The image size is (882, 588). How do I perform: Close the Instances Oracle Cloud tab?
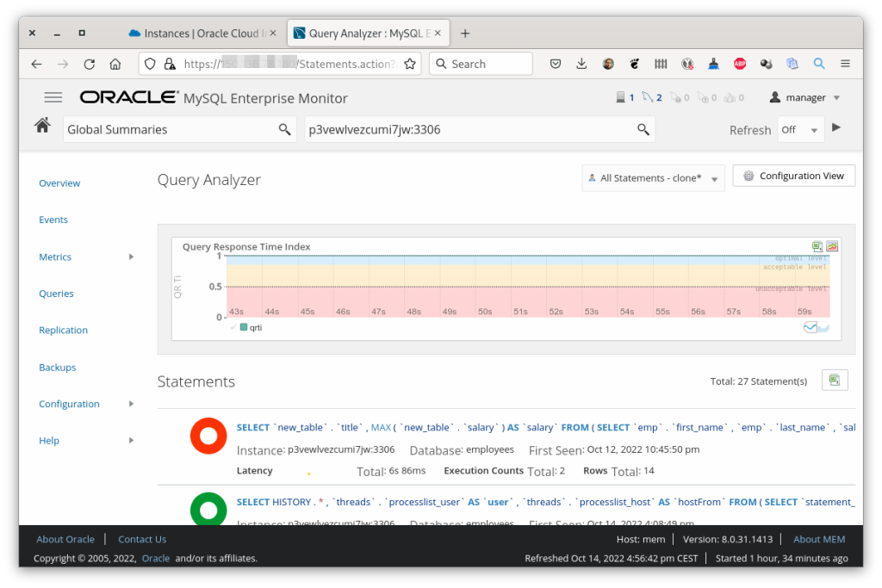point(273,34)
